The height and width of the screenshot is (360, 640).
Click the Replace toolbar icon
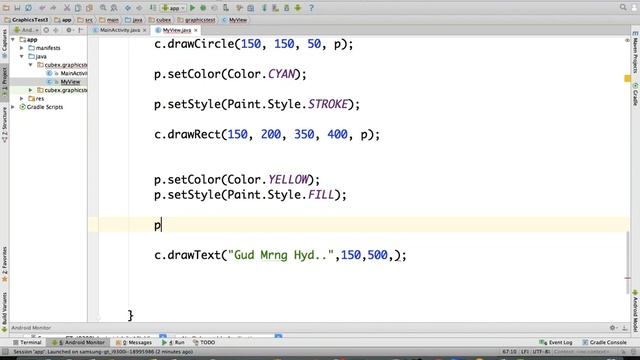pos(114,8)
